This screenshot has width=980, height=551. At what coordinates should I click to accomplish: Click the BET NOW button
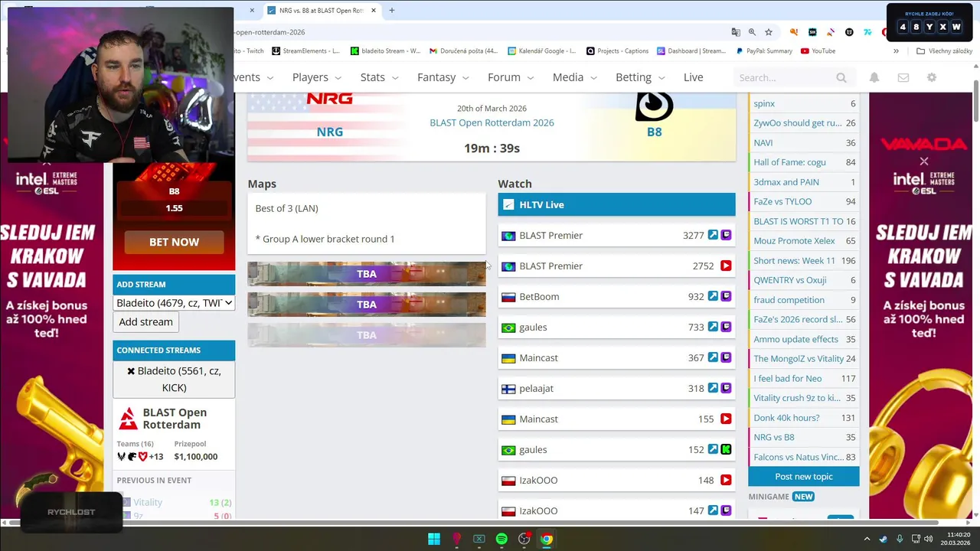pyautogui.click(x=174, y=242)
